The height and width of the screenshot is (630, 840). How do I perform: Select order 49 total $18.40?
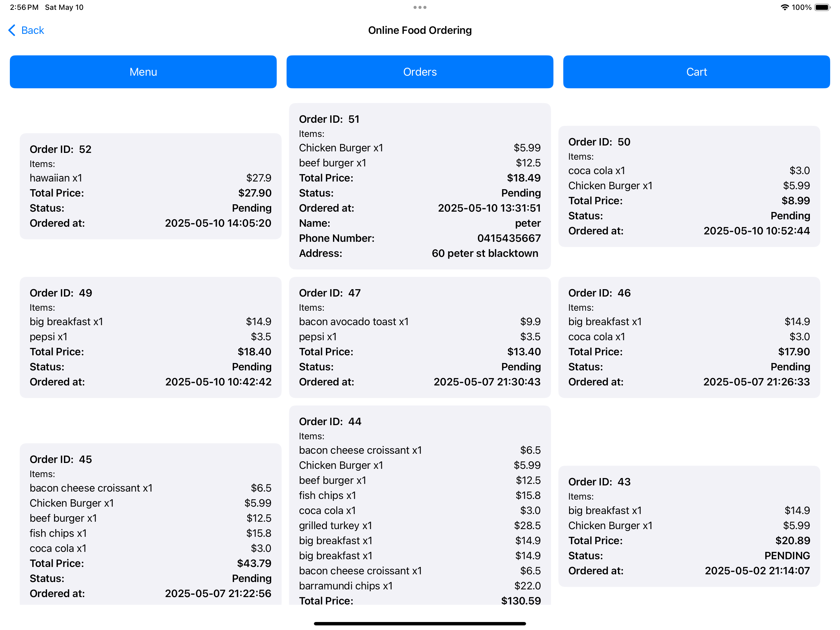[255, 352]
